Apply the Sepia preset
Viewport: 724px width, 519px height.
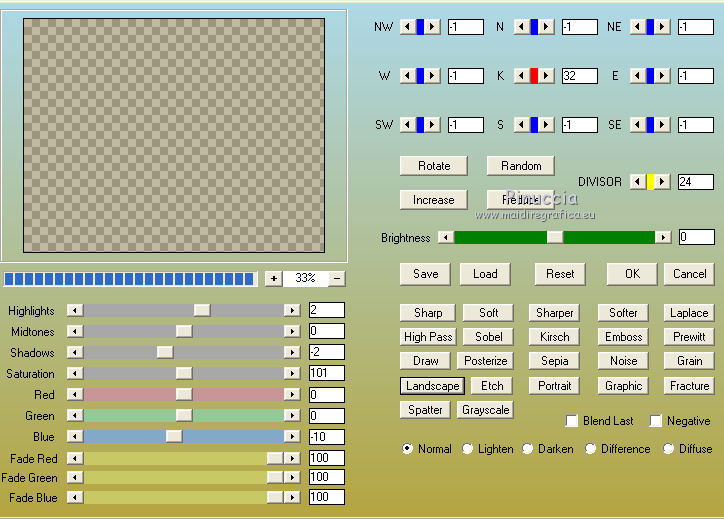coord(554,361)
